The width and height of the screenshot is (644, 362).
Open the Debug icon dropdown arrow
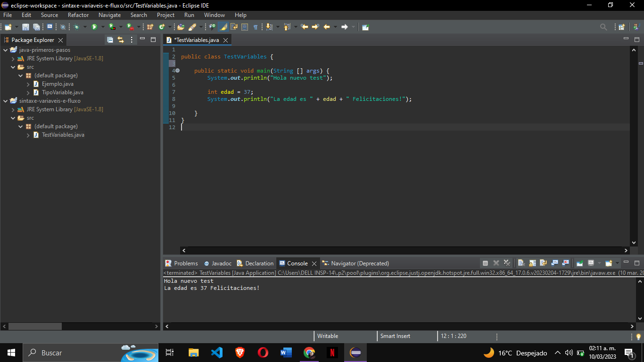point(85,27)
